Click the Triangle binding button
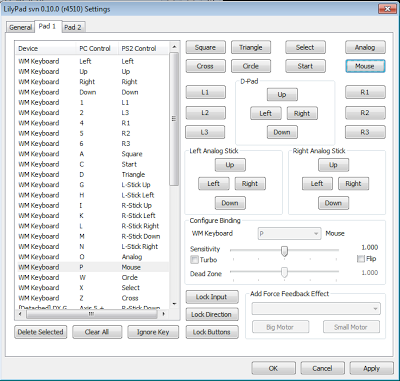The width and height of the screenshot is (400, 381). coord(251,47)
